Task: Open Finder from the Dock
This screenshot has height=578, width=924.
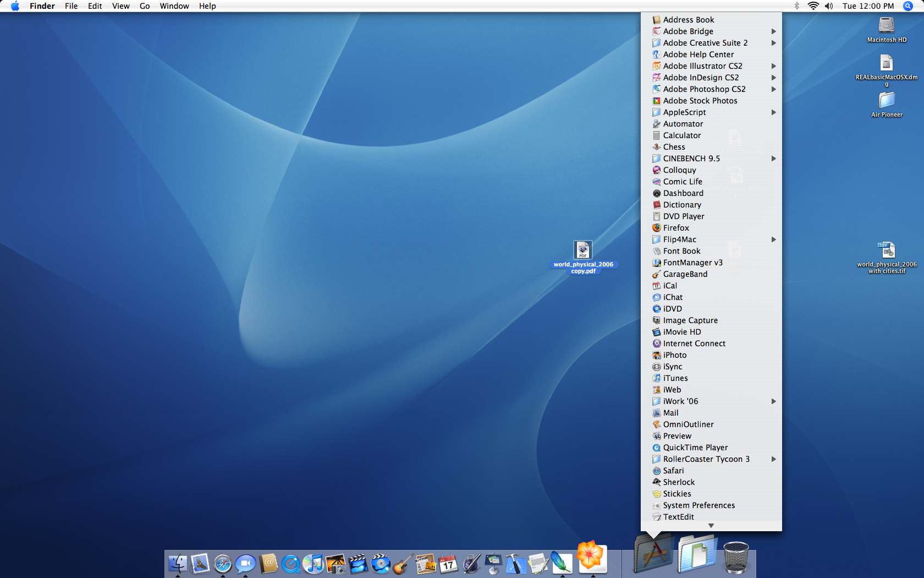Action: coord(178,564)
